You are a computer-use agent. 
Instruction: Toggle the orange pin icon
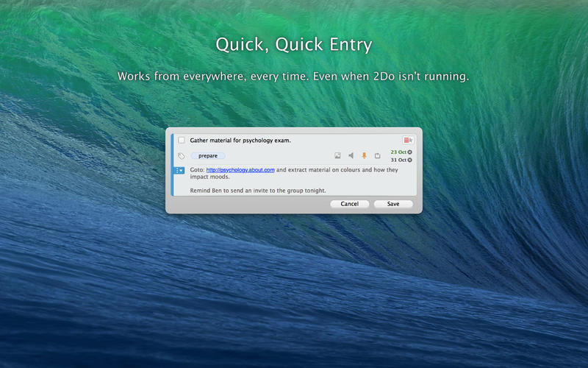[364, 156]
